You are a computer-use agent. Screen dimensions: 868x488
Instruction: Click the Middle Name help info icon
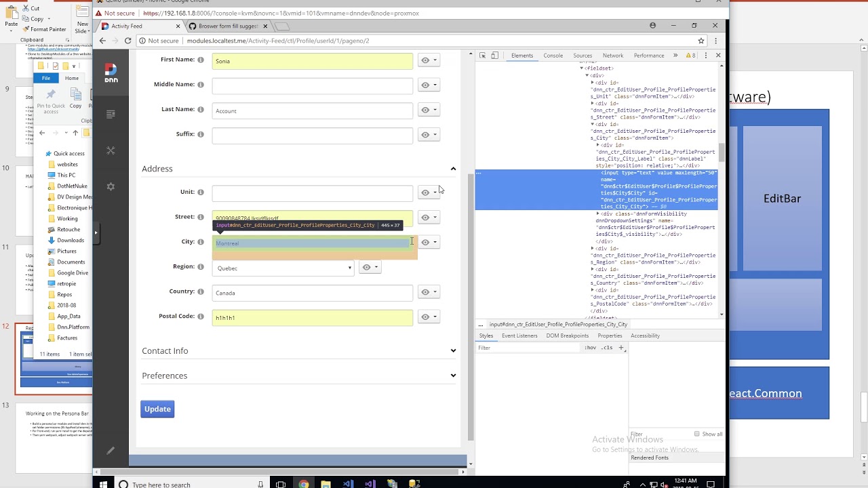coord(201,85)
